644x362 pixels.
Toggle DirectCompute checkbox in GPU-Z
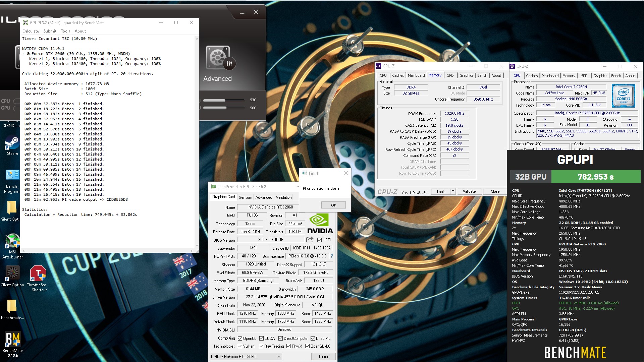pyautogui.click(x=280, y=339)
